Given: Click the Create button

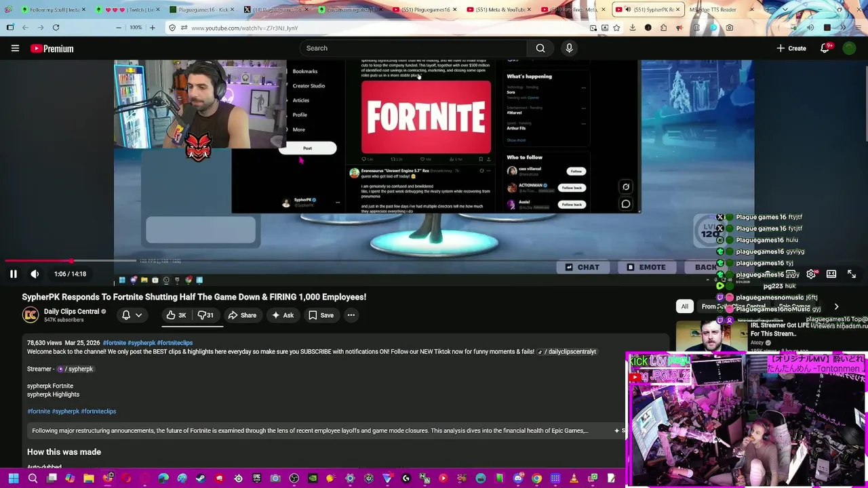Looking at the screenshot, I should tap(791, 48).
